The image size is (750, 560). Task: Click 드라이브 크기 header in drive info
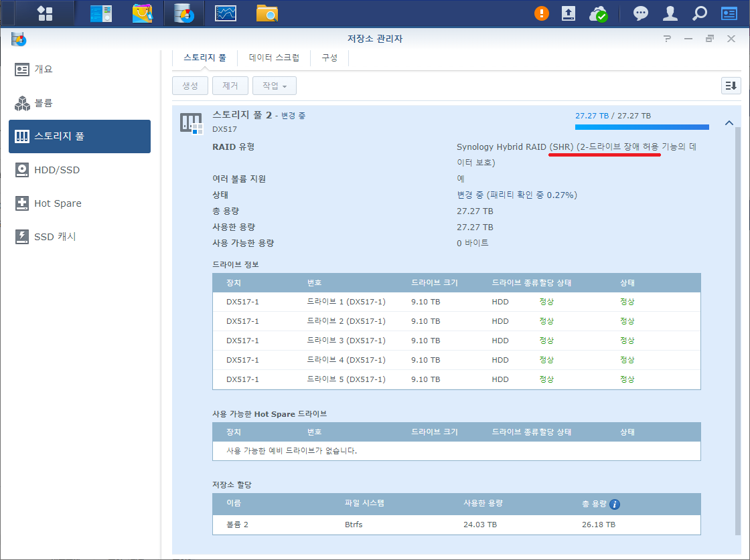pos(435,283)
